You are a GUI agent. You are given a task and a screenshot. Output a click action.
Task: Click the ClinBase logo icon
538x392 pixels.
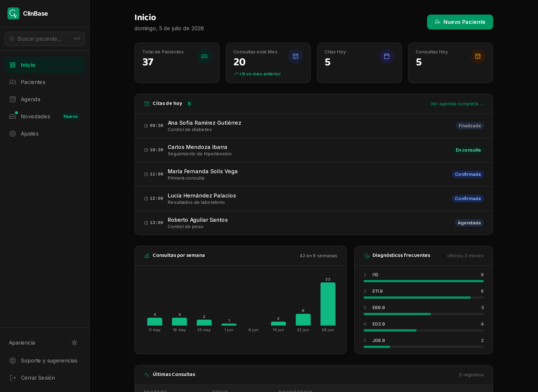13,13
